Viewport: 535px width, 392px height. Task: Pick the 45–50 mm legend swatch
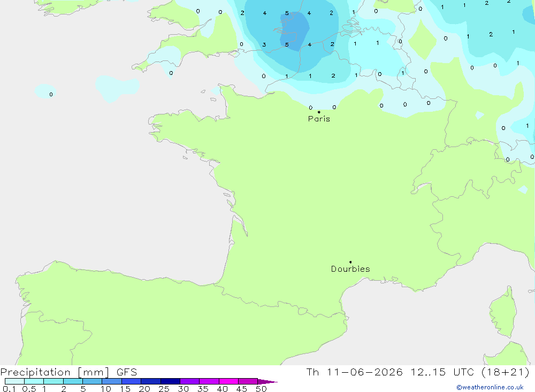(x=248, y=381)
